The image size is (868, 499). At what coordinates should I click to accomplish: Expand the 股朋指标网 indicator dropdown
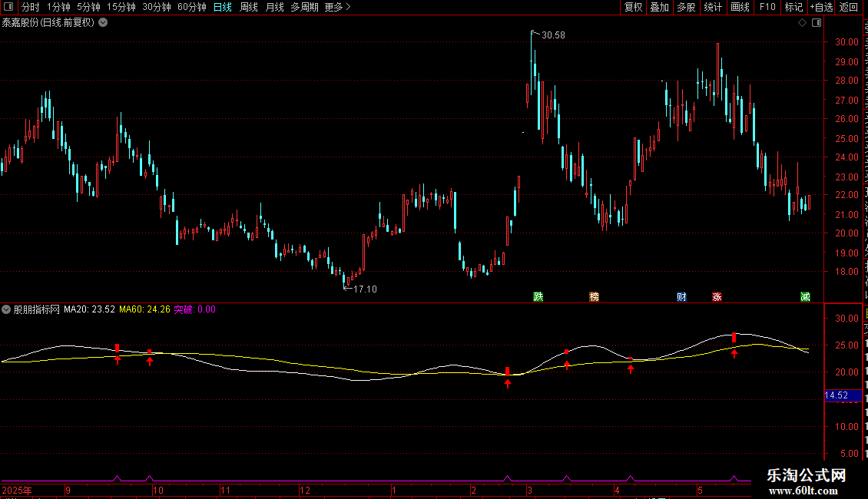point(6,309)
